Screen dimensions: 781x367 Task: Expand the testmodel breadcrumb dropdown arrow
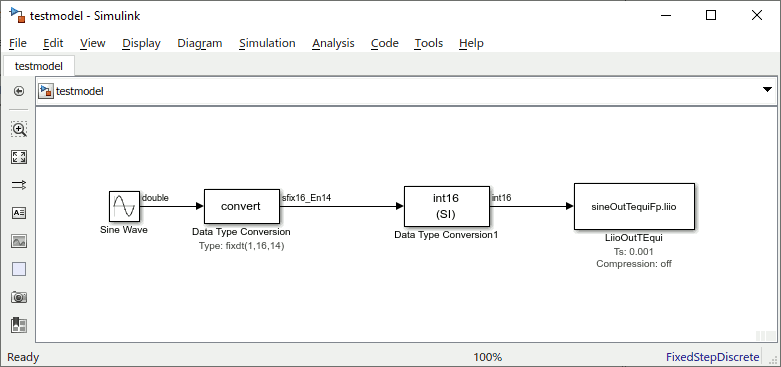click(x=768, y=90)
